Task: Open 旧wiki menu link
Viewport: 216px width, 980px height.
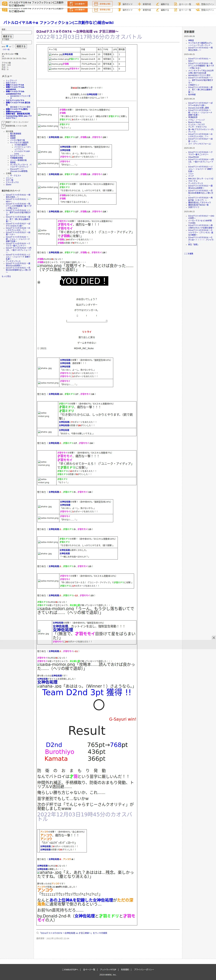Action: click(x=9, y=185)
